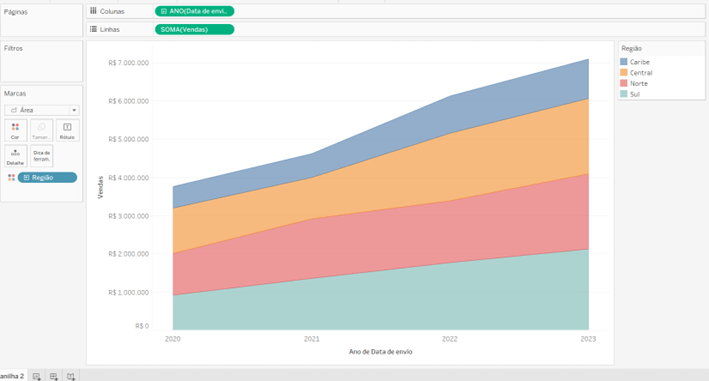
Task: Click the R$ 6.000.000 axis tick label
Action: 128,101
